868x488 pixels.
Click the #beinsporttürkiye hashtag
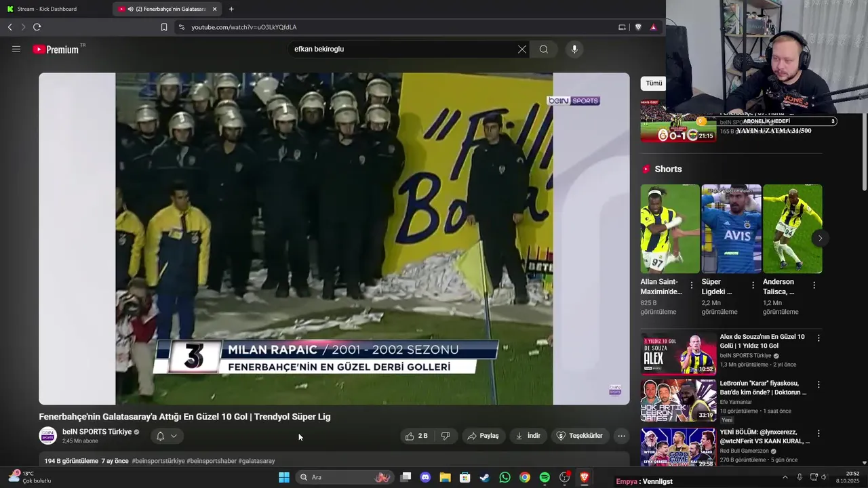coord(158,461)
